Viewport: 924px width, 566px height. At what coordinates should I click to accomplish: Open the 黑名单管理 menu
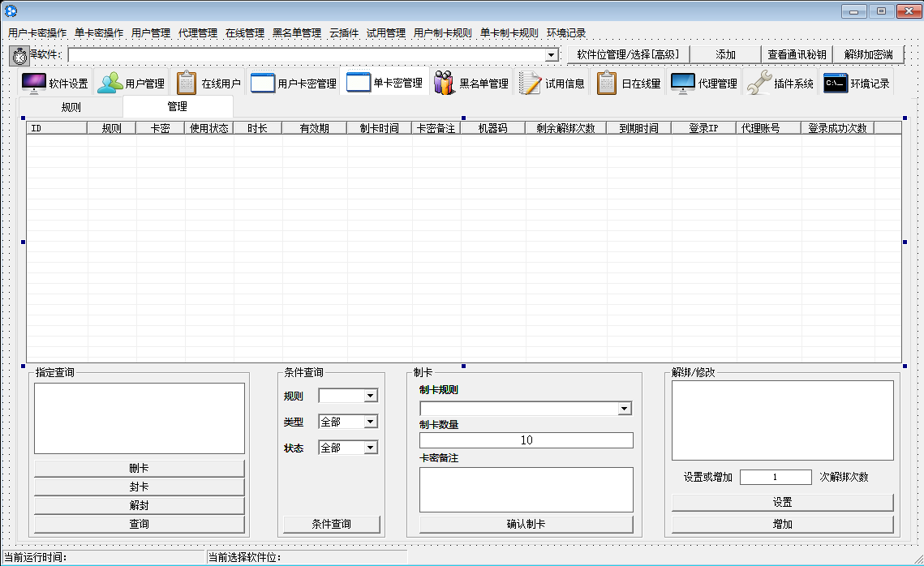click(297, 33)
